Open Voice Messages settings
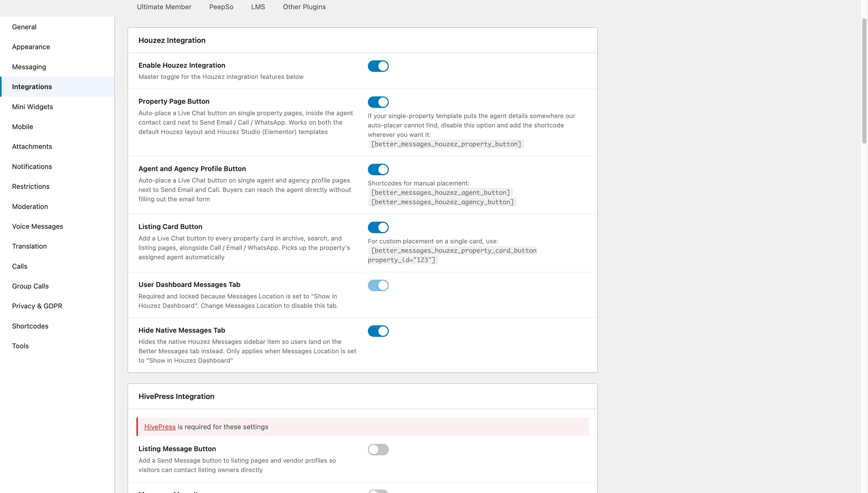 pyautogui.click(x=57, y=226)
